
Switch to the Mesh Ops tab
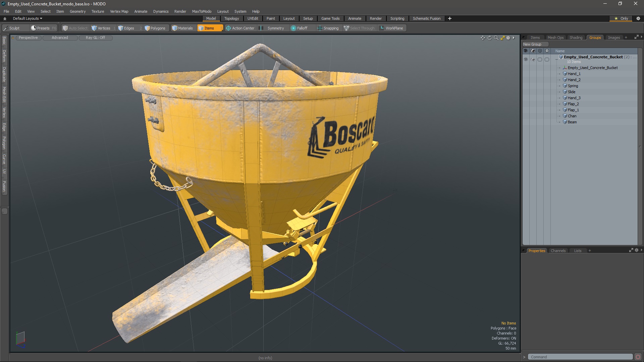555,38
